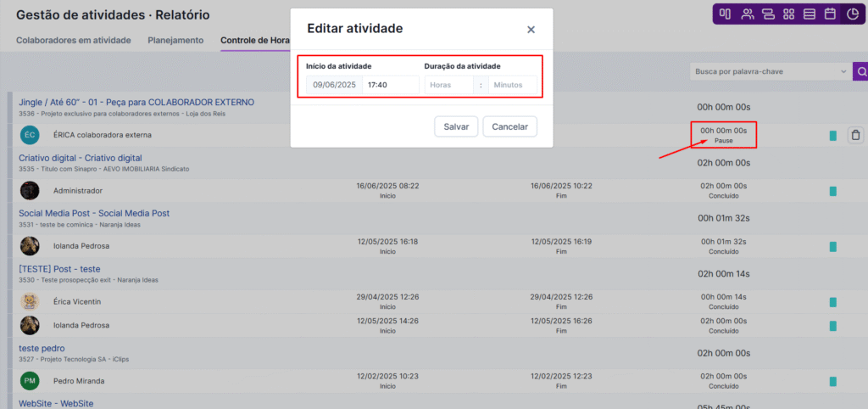The width and height of the screenshot is (868, 409).
Task: Select the pie chart report icon
Action: pyautogui.click(x=852, y=14)
